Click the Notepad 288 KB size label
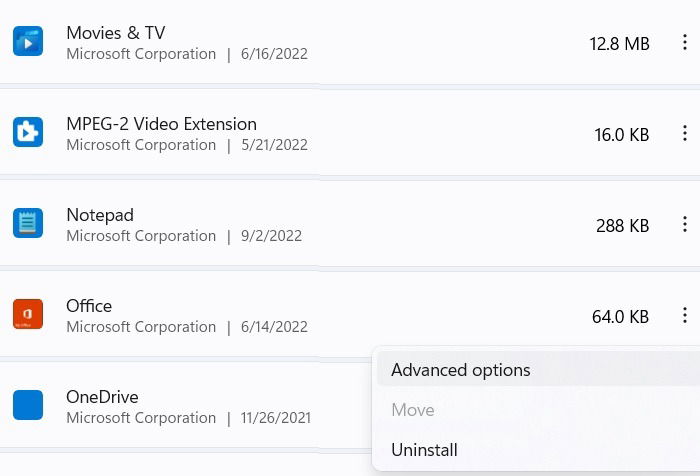This screenshot has height=476, width=700. pyautogui.click(x=622, y=225)
